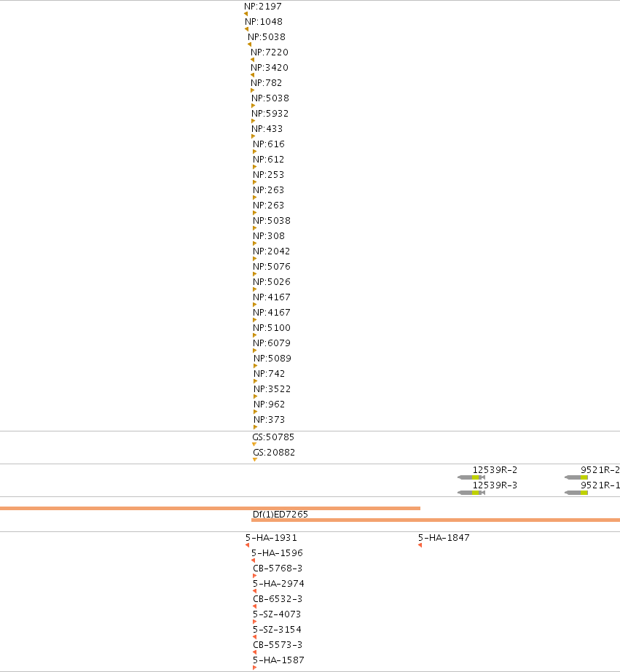Select the arrow marker under NP:253
This screenshot has height=672, width=620.
[254, 182]
